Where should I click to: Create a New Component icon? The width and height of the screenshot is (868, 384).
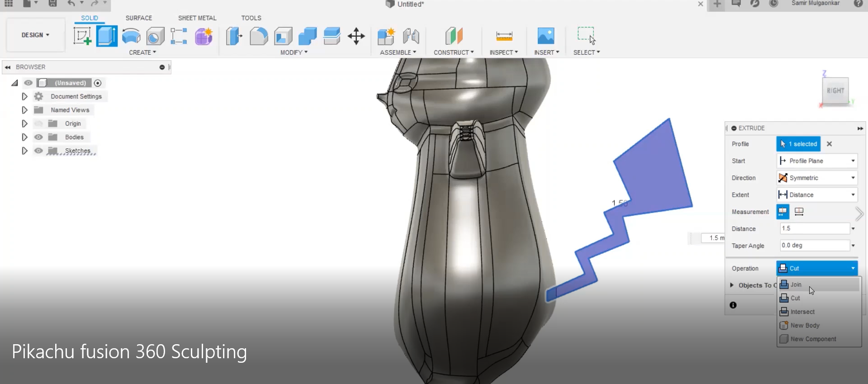click(386, 36)
